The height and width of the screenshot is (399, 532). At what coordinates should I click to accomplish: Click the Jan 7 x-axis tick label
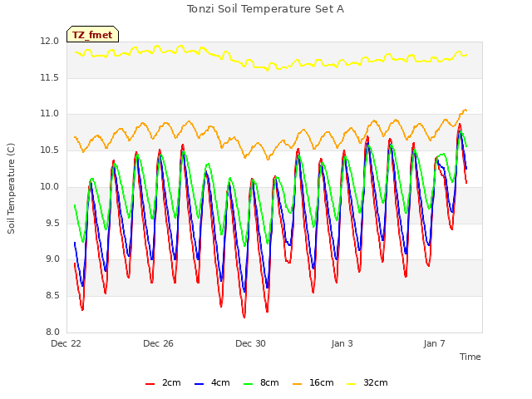pyautogui.click(x=434, y=343)
